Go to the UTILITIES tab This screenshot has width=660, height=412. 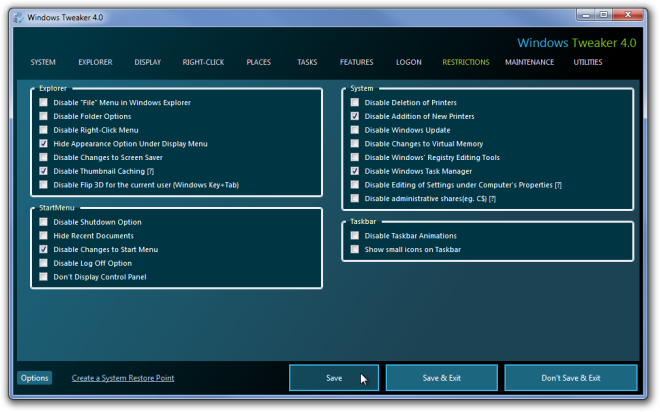coord(588,62)
